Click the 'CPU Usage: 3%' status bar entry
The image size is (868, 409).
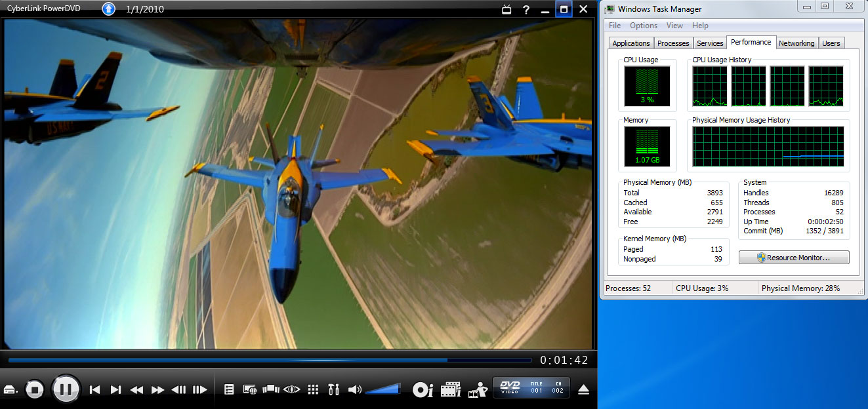tap(702, 288)
